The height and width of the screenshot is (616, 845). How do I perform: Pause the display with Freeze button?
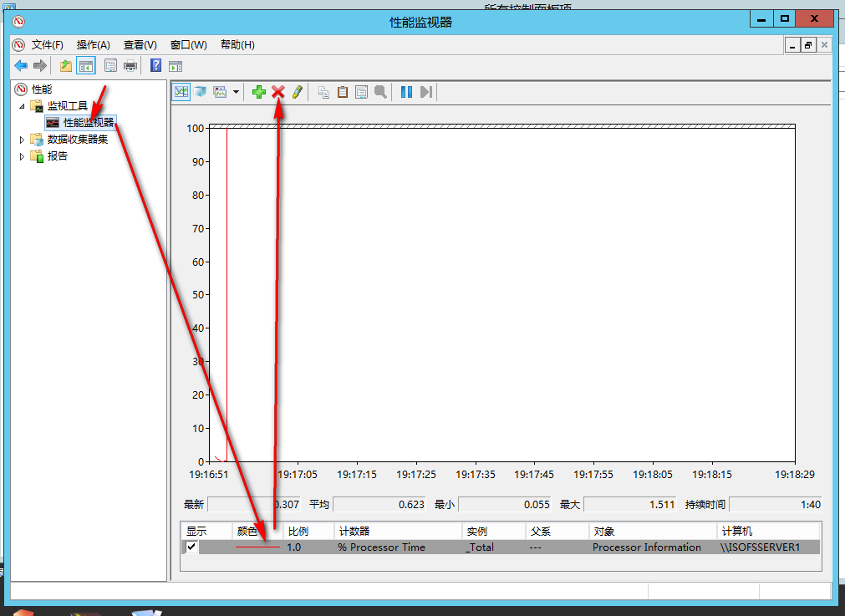[x=406, y=92]
